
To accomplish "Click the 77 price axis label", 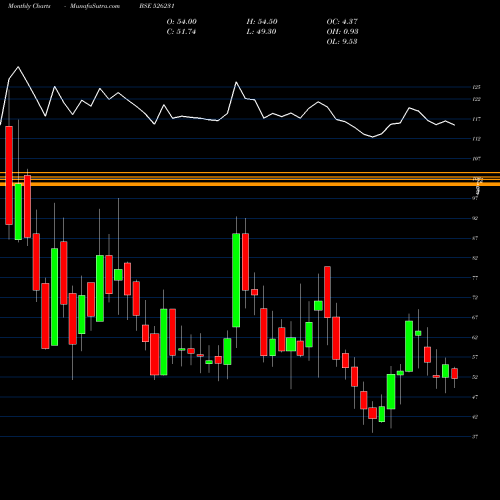I will click(x=475, y=278).
